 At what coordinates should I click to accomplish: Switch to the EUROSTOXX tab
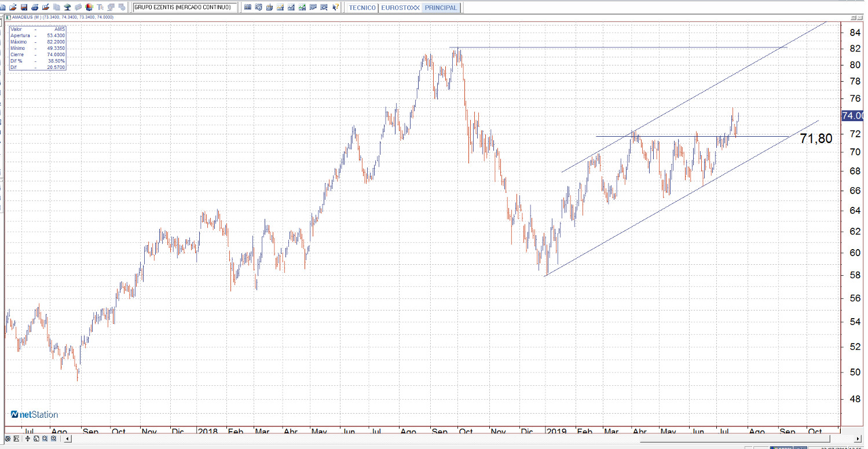[400, 8]
